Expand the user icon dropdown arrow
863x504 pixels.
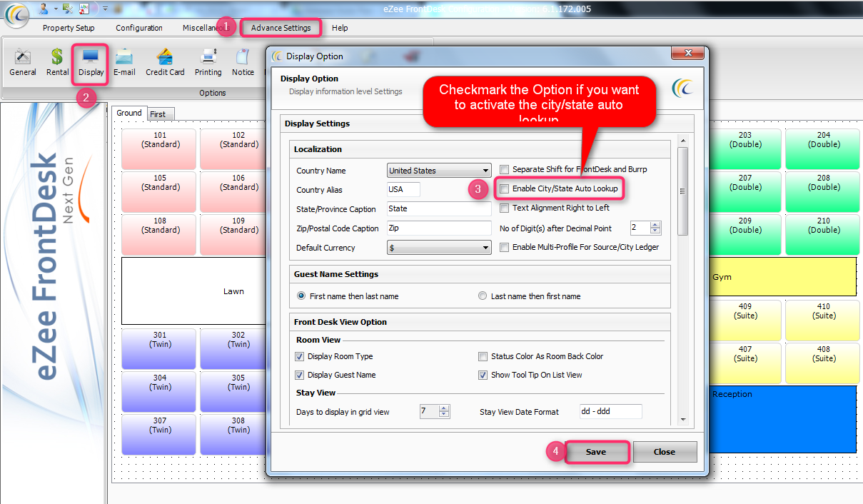coord(55,9)
